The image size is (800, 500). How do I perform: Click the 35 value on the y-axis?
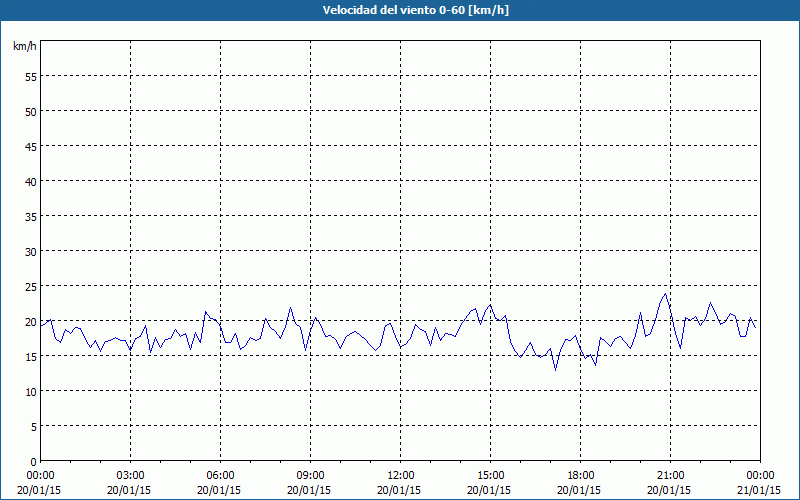coord(31,216)
